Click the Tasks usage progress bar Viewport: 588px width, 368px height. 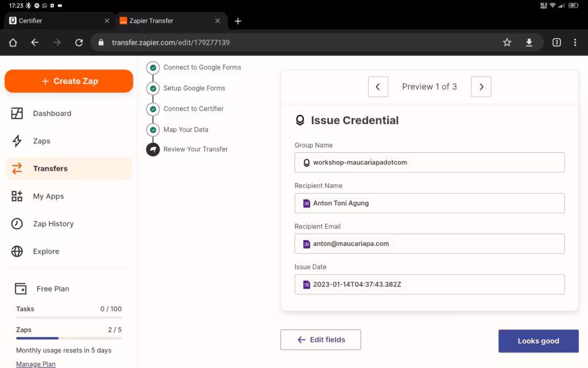tap(69, 317)
